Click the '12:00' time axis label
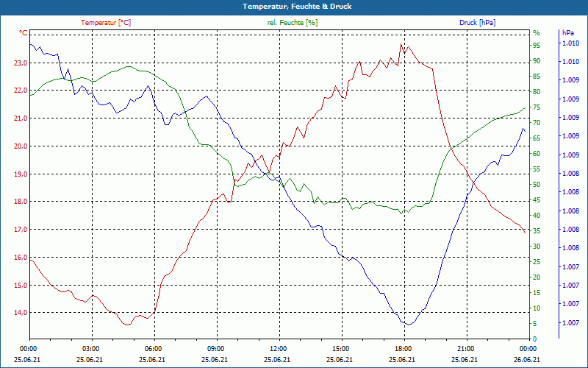This screenshot has height=368, width=588. (x=279, y=348)
